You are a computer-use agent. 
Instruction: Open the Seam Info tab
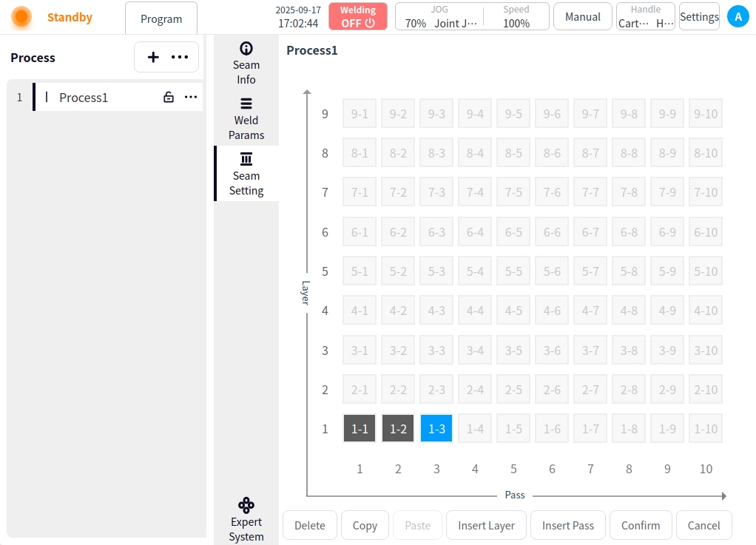click(246, 63)
